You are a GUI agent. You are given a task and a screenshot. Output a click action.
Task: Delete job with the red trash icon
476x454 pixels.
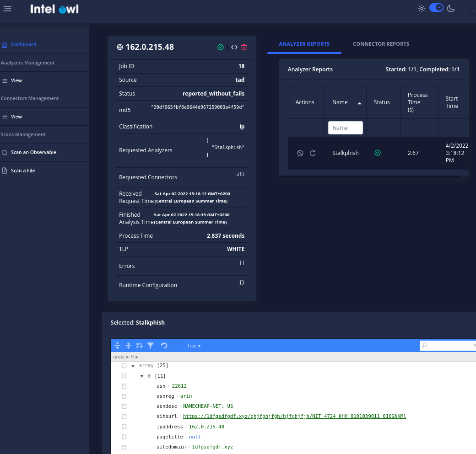pyautogui.click(x=244, y=47)
